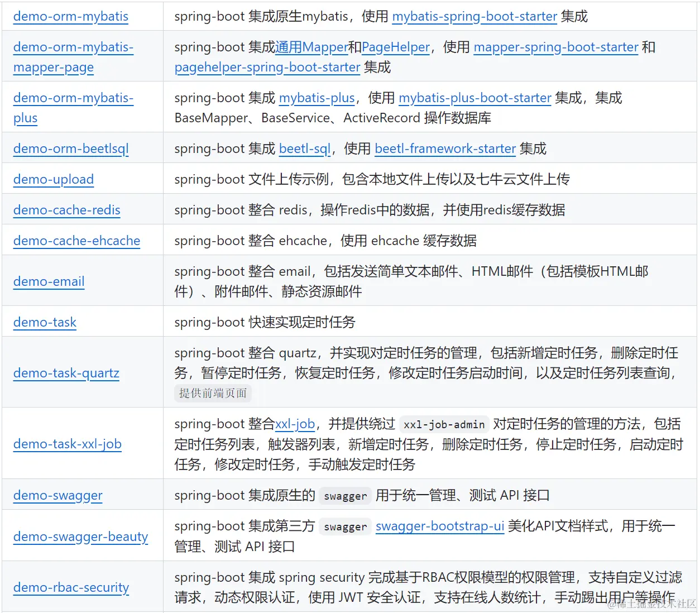700x613 pixels.
Task: Open the demo-orm-mybatis project link
Action: (70, 16)
